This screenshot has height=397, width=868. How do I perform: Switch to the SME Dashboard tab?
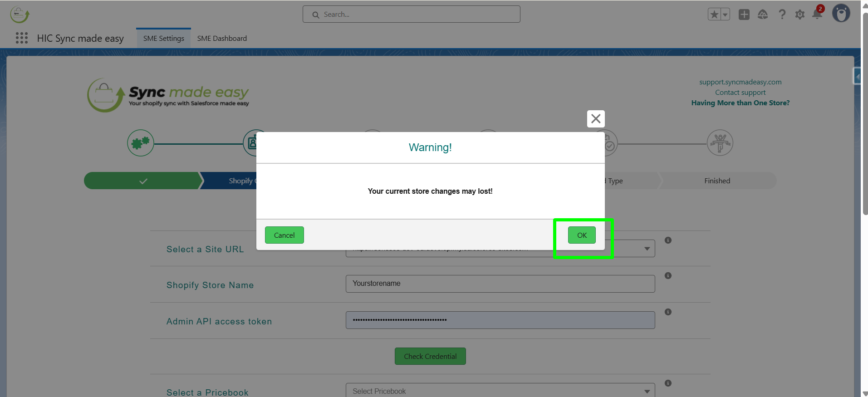tap(222, 39)
